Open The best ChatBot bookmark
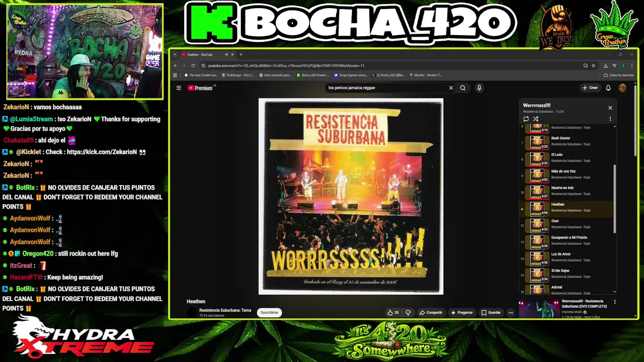644x362 pixels. point(201,75)
